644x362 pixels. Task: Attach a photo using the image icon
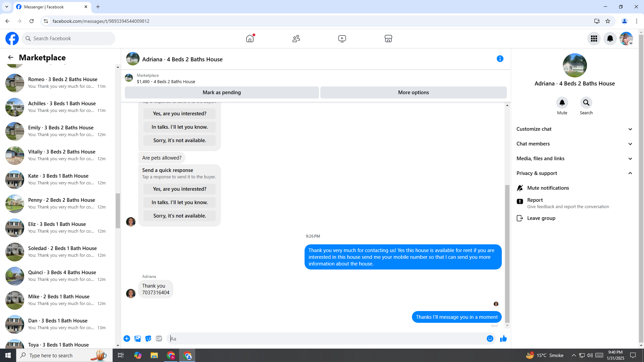point(138,339)
